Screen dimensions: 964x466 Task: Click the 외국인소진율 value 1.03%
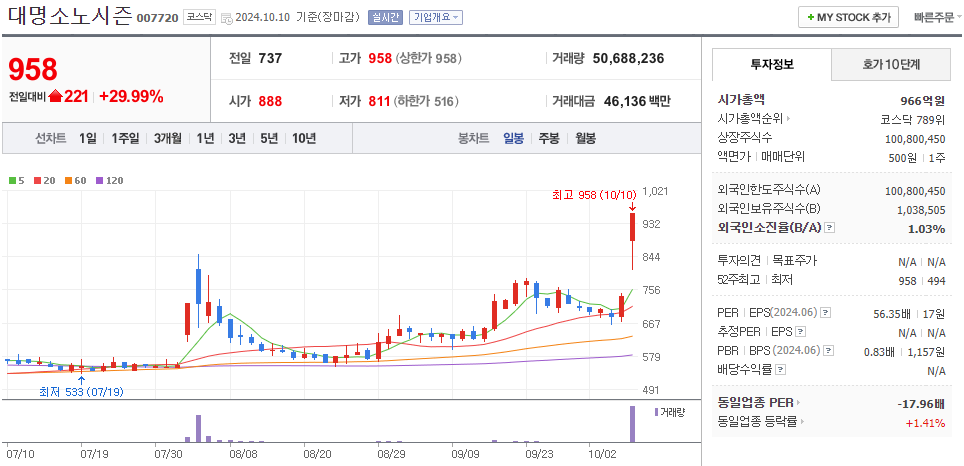tap(926, 229)
